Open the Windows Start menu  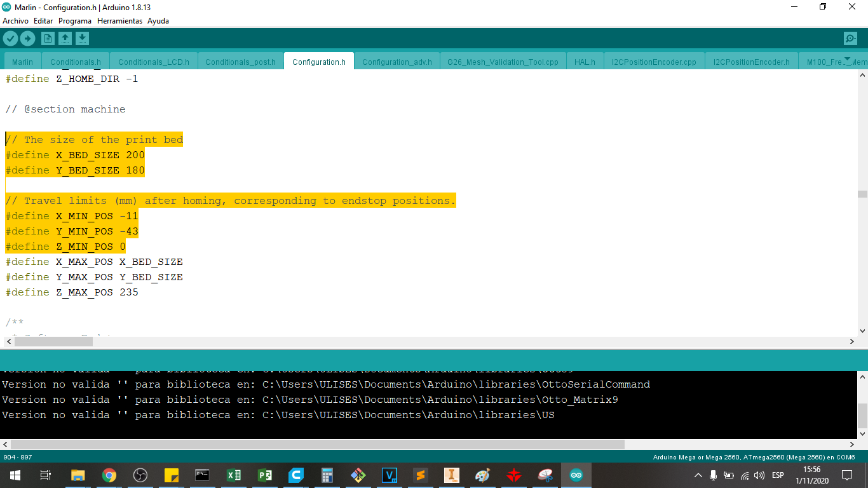point(15,475)
